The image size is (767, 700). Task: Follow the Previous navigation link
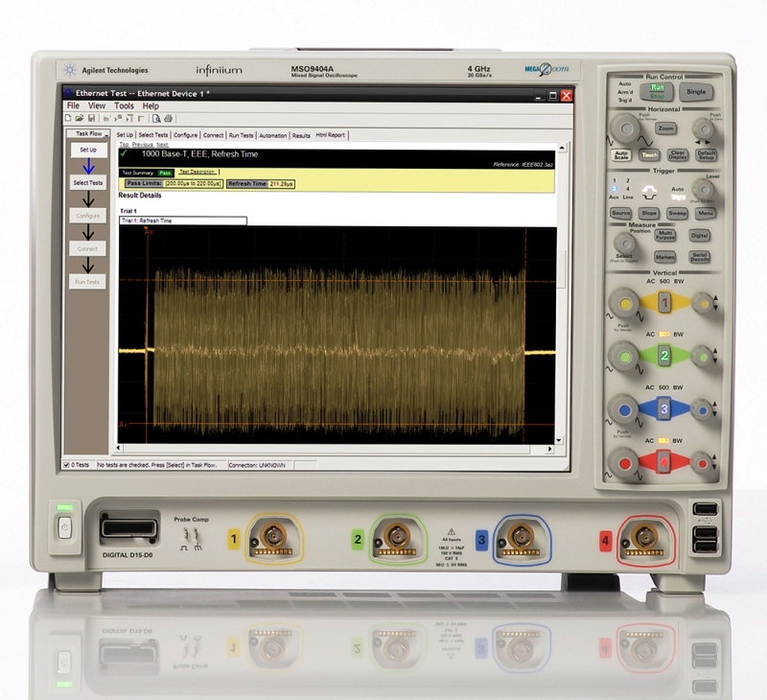[142, 145]
